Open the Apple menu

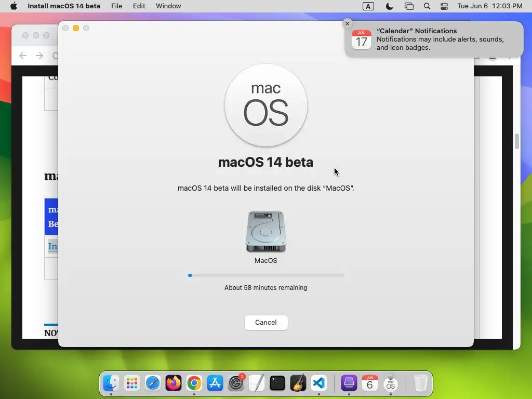click(14, 6)
